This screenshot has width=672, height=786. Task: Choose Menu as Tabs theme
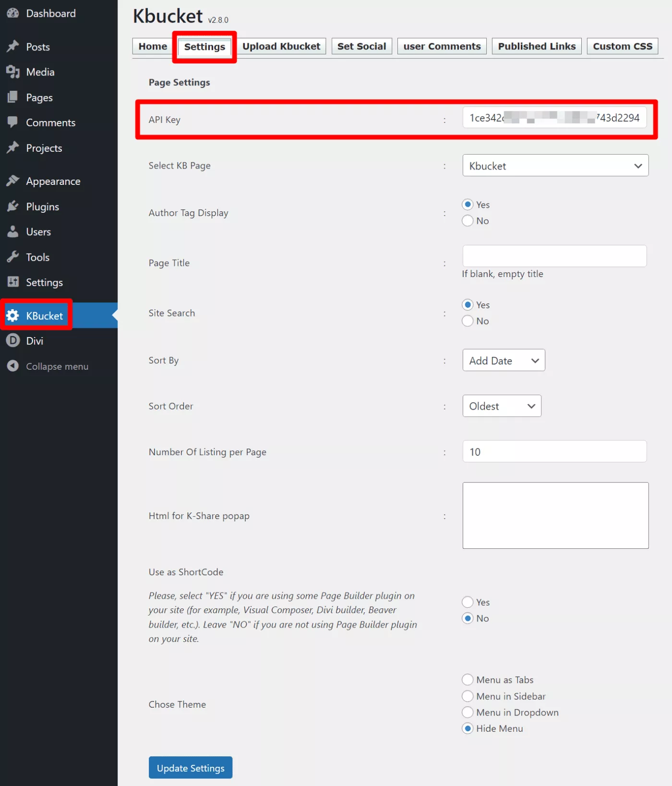[468, 680]
